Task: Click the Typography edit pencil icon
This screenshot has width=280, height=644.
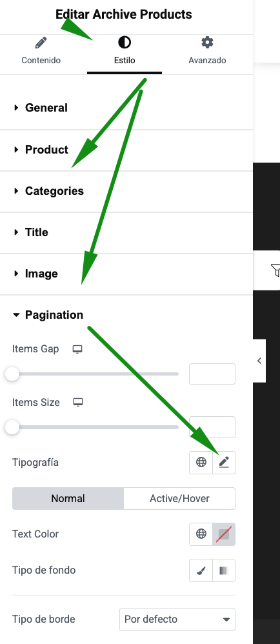Action: click(224, 463)
